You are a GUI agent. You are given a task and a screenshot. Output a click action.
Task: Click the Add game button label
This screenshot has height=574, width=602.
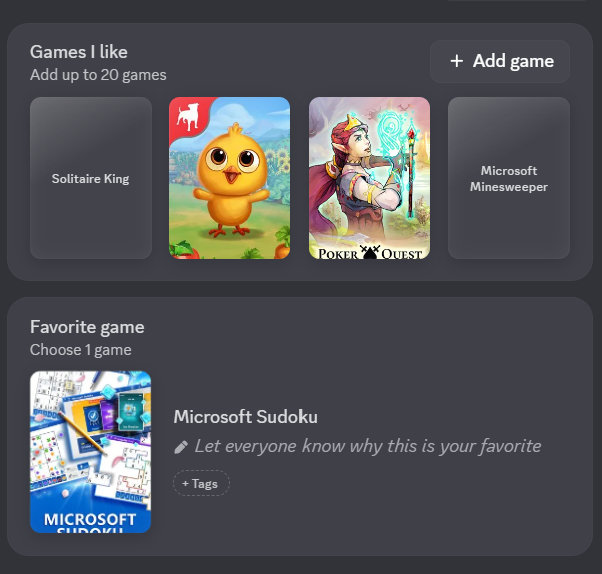(x=513, y=61)
